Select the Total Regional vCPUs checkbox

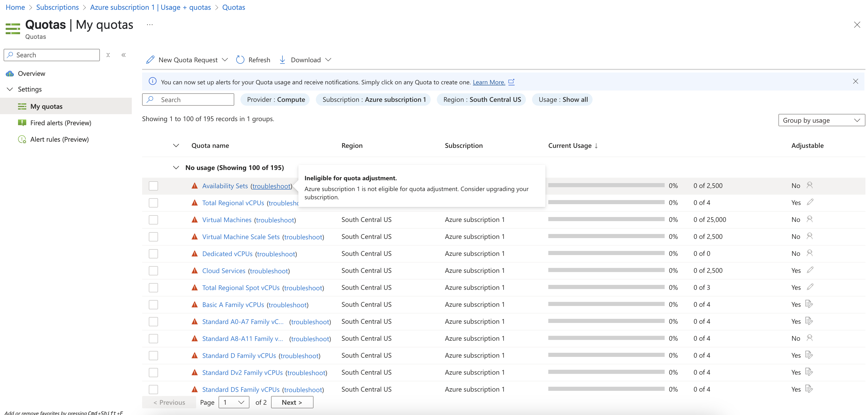tap(153, 203)
